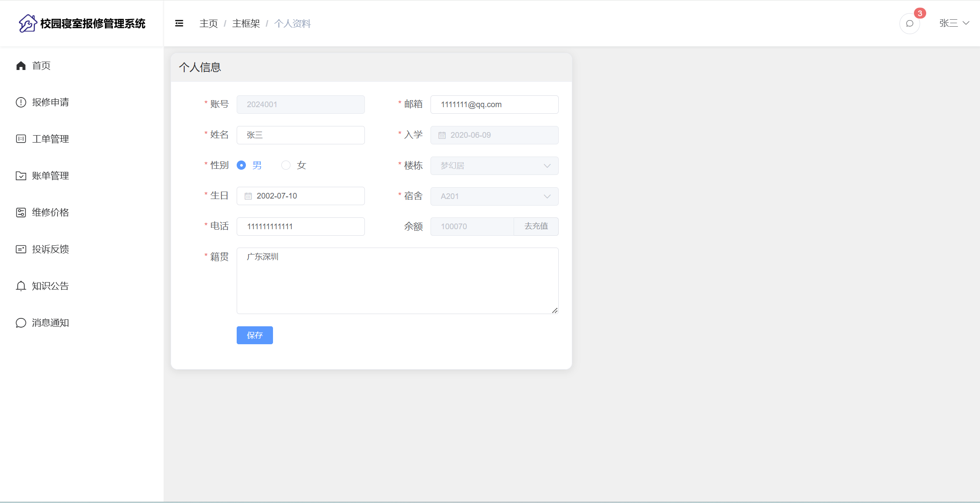Click the 保存 button
The width and height of the screenshot is (980, 503).
[x=255, y=335]
